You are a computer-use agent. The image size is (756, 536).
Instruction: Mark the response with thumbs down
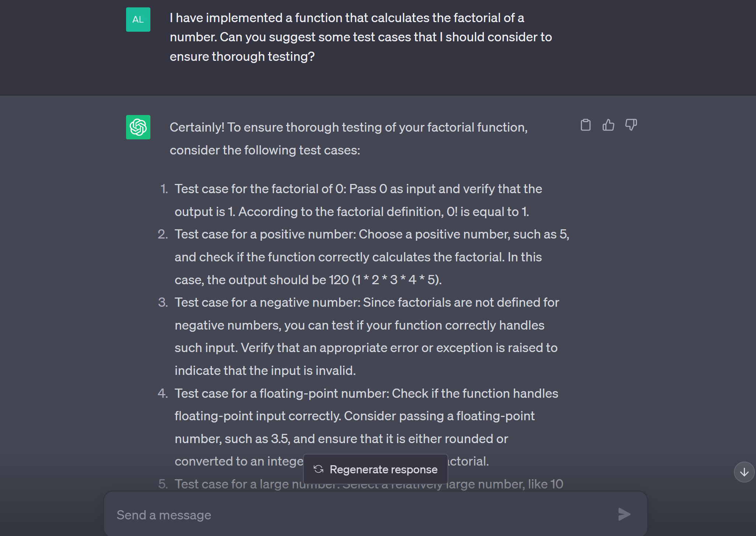click(631, 125)
